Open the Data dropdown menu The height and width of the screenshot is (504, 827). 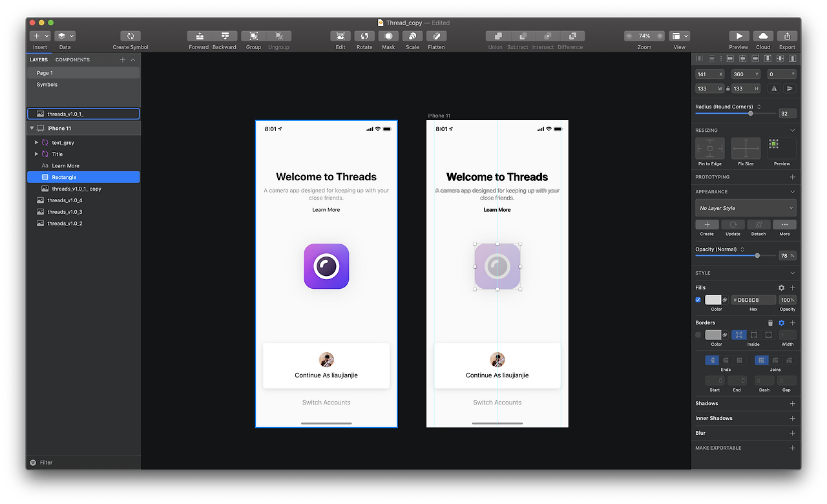[65, 36]
